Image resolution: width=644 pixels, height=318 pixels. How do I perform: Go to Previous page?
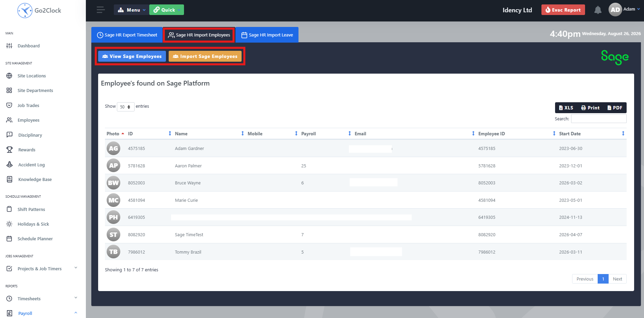pyautogui.click(x=585, y=279)
